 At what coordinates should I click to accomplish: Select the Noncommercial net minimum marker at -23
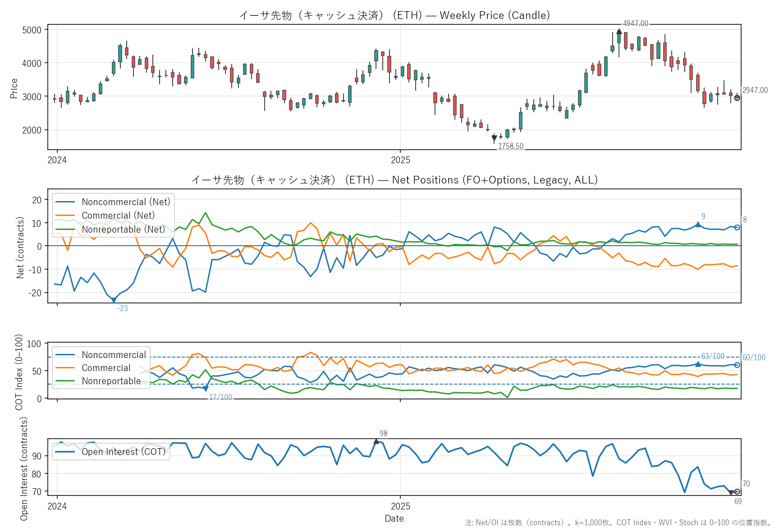pos(114,300)
